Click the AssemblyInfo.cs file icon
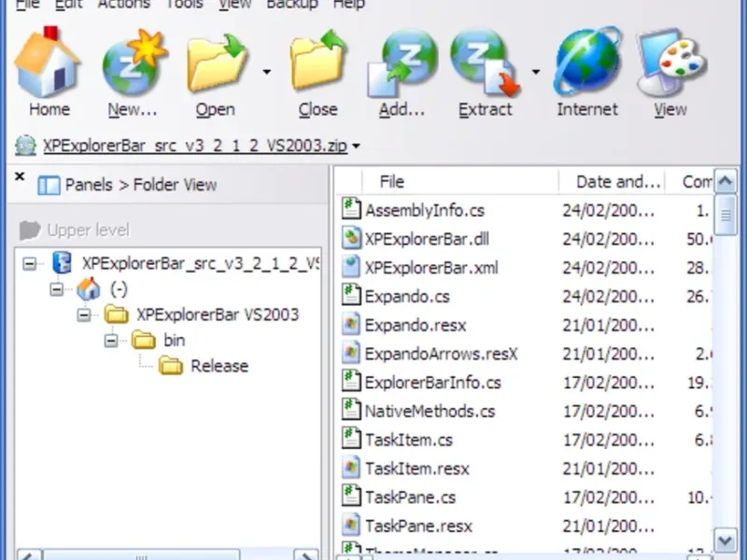 pyautogui.click(x=351, y=209)
